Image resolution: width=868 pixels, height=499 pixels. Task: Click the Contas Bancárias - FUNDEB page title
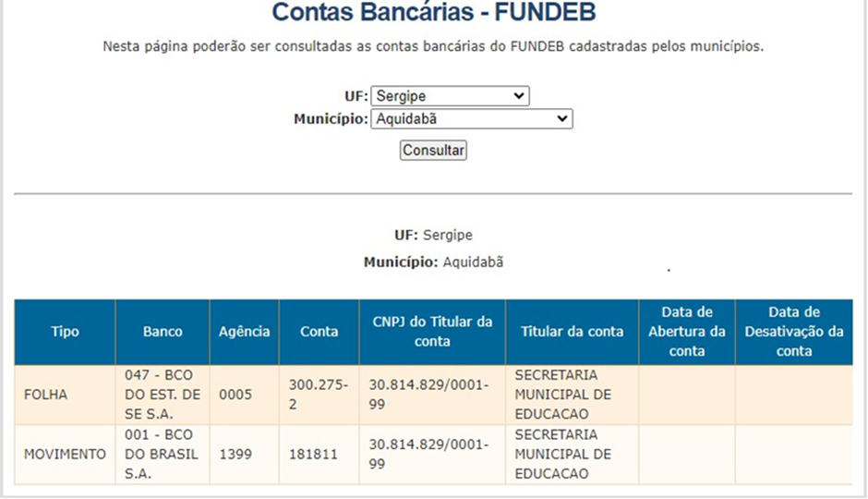pos(433,12)
